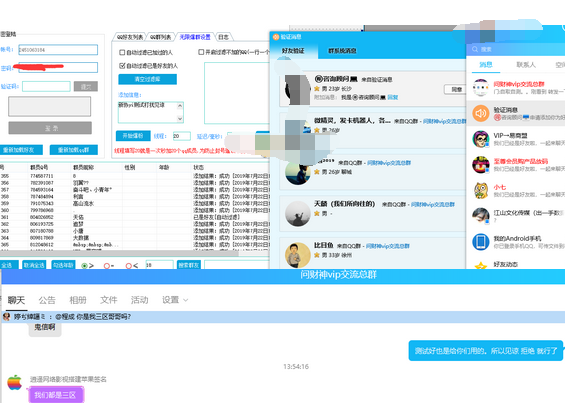Viewport: 565px width, 403px height.
Task: Open 文件 tab in group chat
Action: point(108,300)
